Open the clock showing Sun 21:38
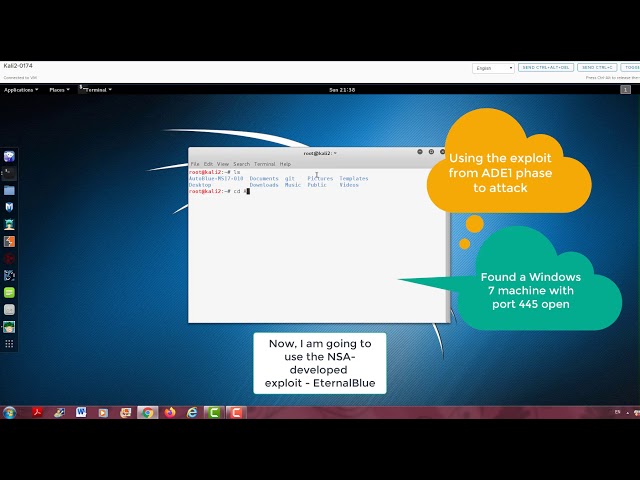Screen dimensions: 640x480 coord(342,90)
